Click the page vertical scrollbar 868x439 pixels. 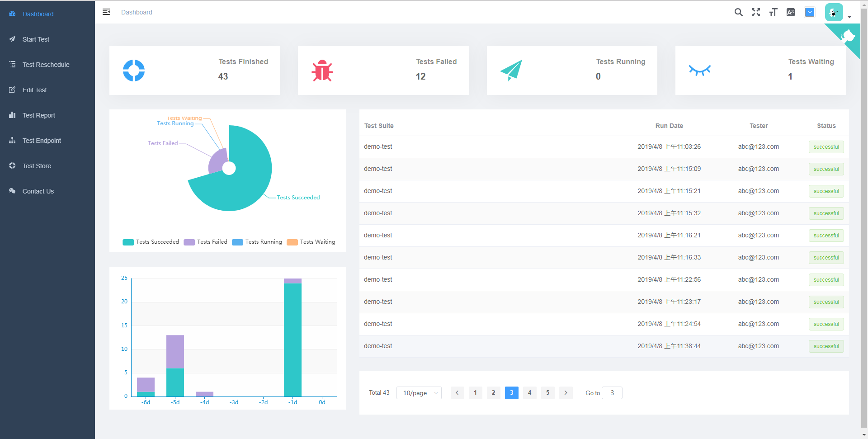coord(864,217)
